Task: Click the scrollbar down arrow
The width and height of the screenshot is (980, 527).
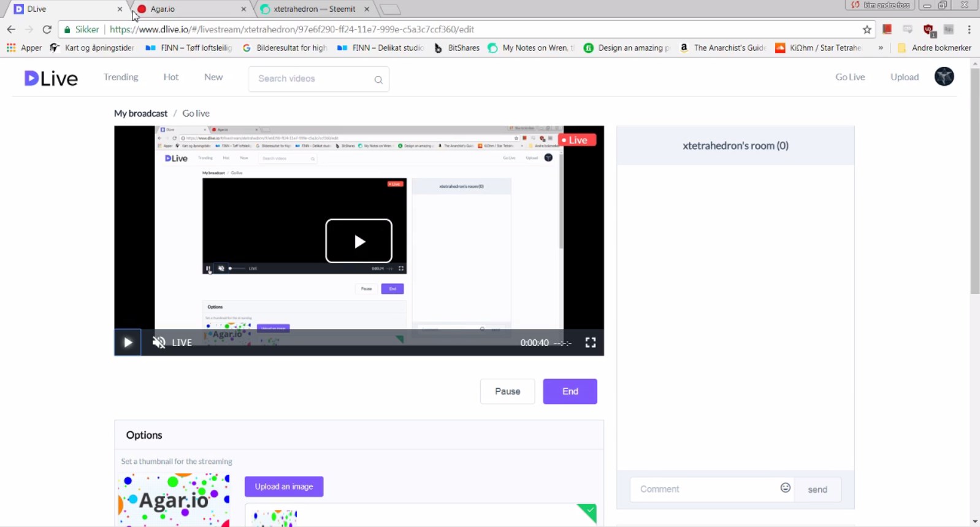Action: (x=975, y=521)
